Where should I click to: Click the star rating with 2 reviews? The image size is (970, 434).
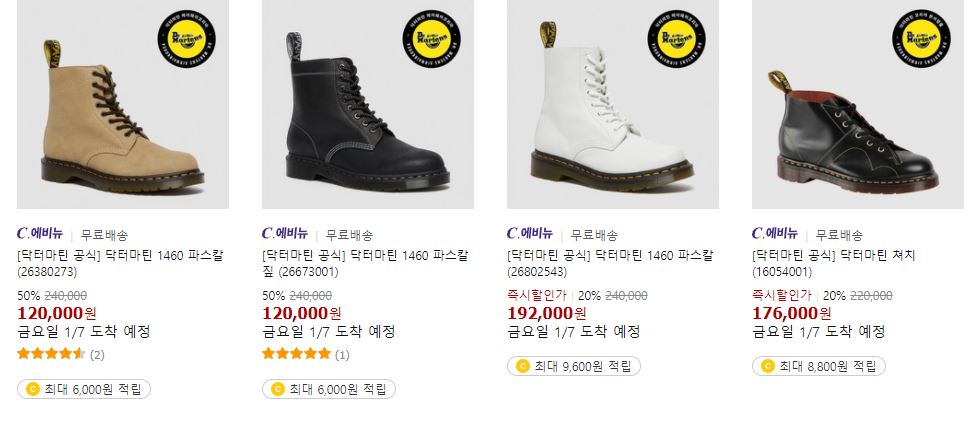(61, 354)
